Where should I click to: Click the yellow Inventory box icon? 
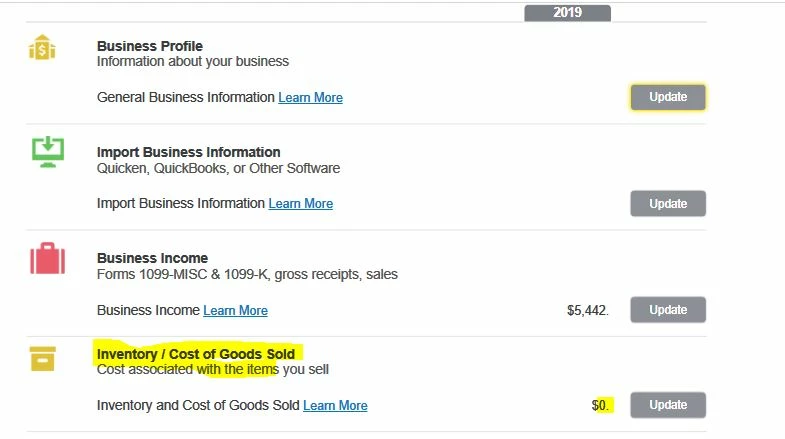43,358
